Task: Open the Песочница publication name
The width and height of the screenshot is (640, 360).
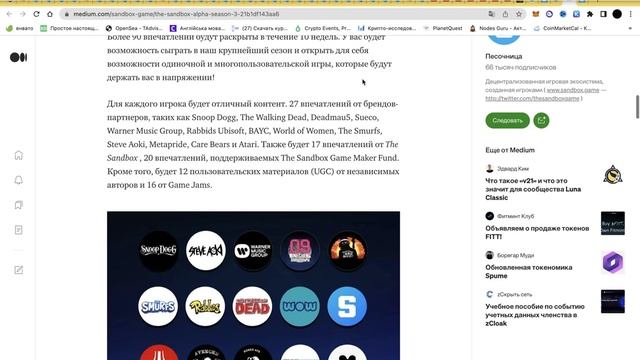Action: [504, 56]
